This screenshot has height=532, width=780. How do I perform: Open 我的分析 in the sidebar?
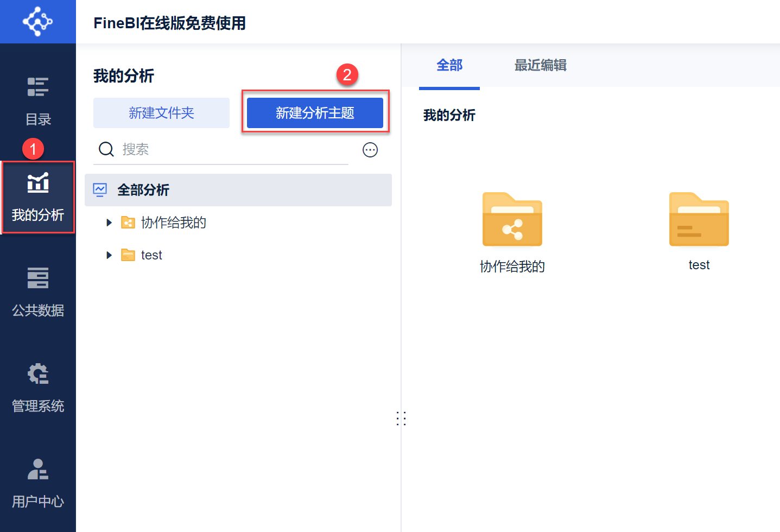pos(38,198)
